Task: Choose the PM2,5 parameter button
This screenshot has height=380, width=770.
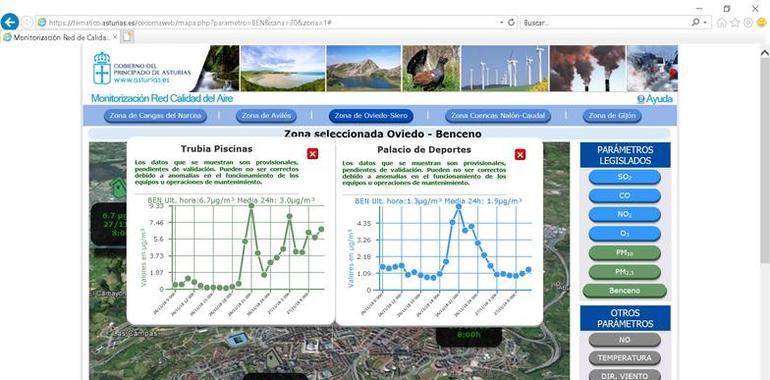Action: coord(624,272)
